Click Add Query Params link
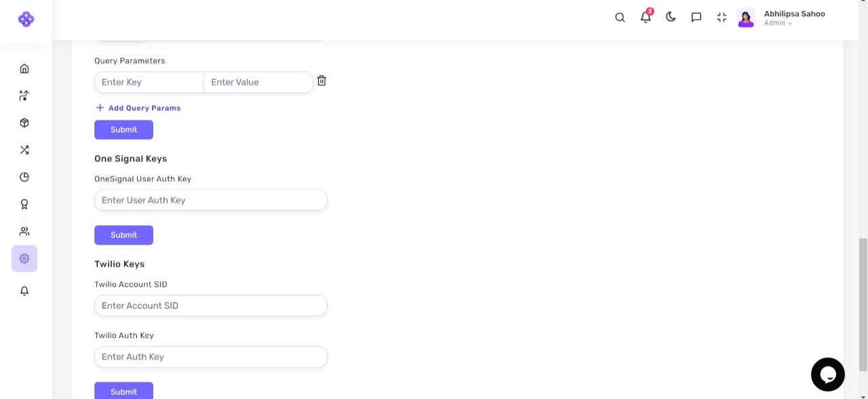This screenshot has width=868, height=399. 138,108
